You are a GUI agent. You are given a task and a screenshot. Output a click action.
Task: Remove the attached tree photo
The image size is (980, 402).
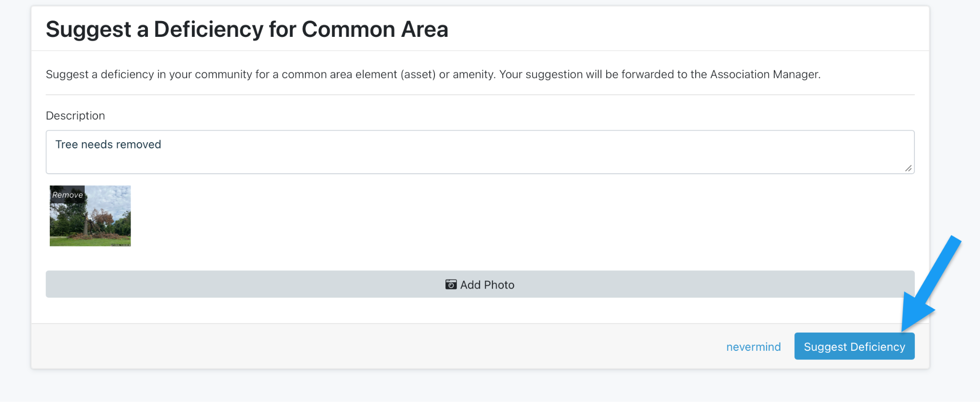67,195
